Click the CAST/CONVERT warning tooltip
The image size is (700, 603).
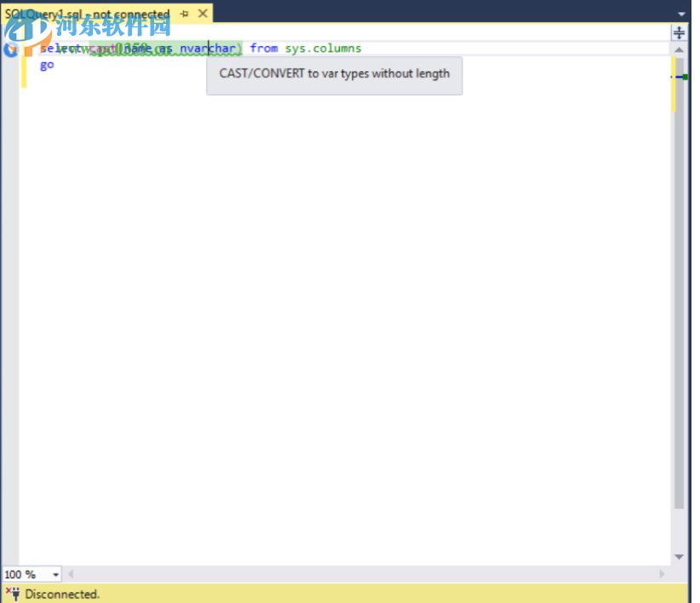[335, 75]
